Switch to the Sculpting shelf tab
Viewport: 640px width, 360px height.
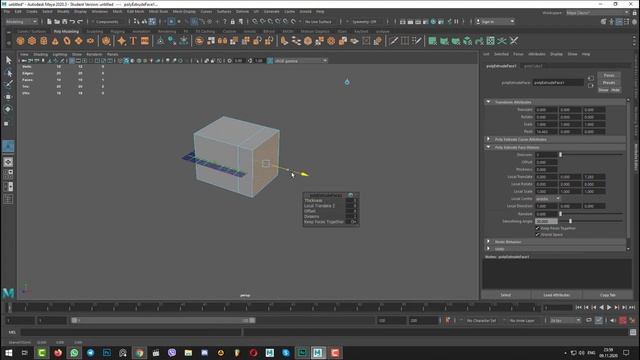[x=94, y=31]
